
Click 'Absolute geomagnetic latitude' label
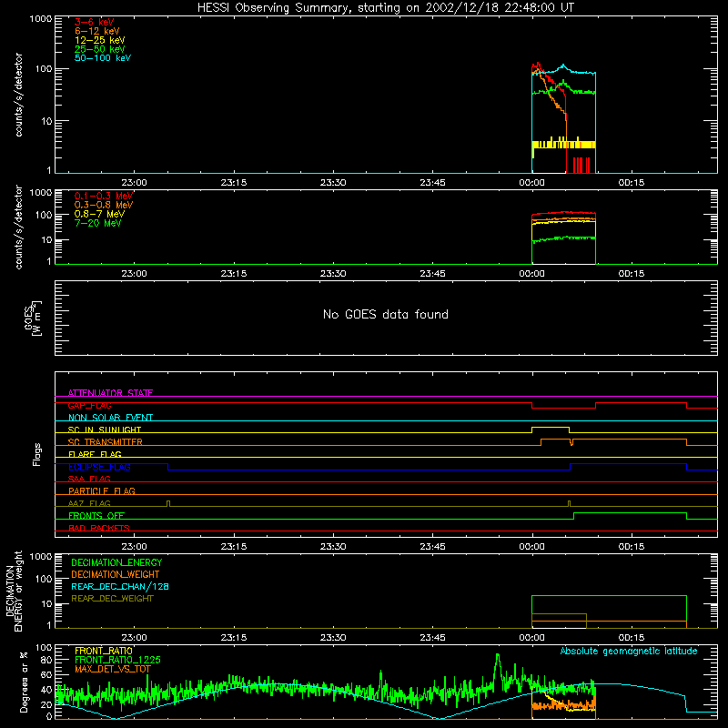tap(629, 651)
